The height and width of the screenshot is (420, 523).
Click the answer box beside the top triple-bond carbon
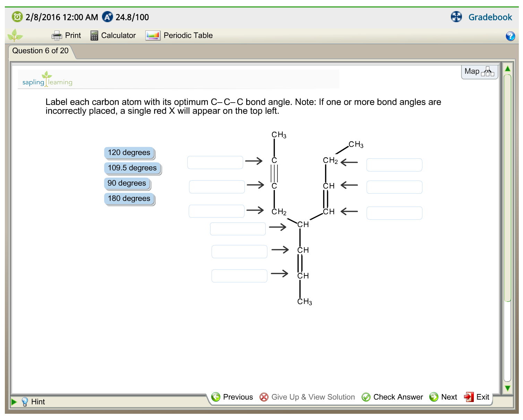pos(215,163)
